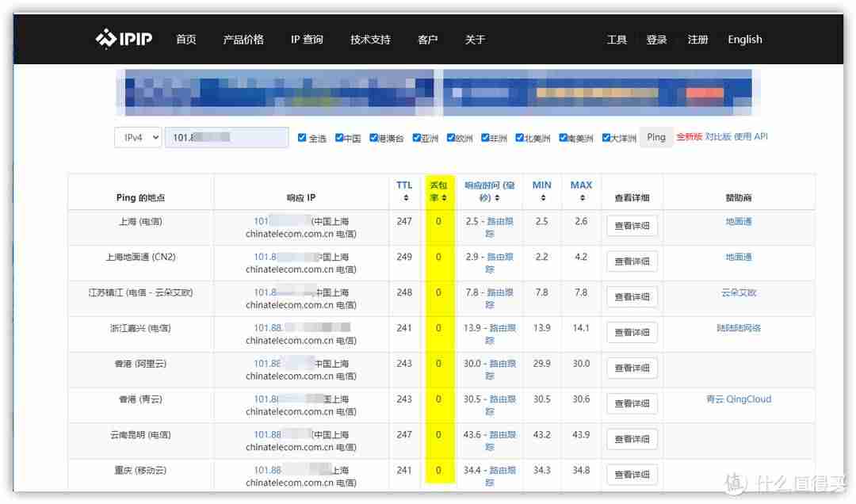Open 地面通 sponsor link in CN2 row

(739, 257)
